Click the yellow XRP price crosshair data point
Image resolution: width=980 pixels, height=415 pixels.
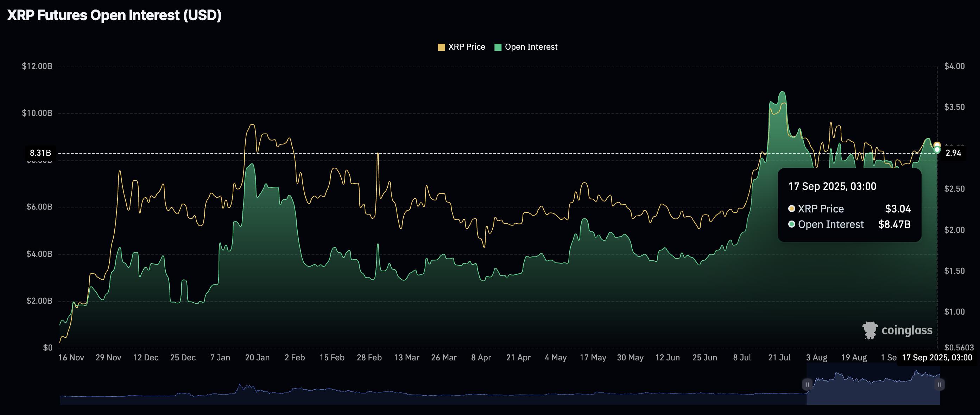click(x=937, y=145)
